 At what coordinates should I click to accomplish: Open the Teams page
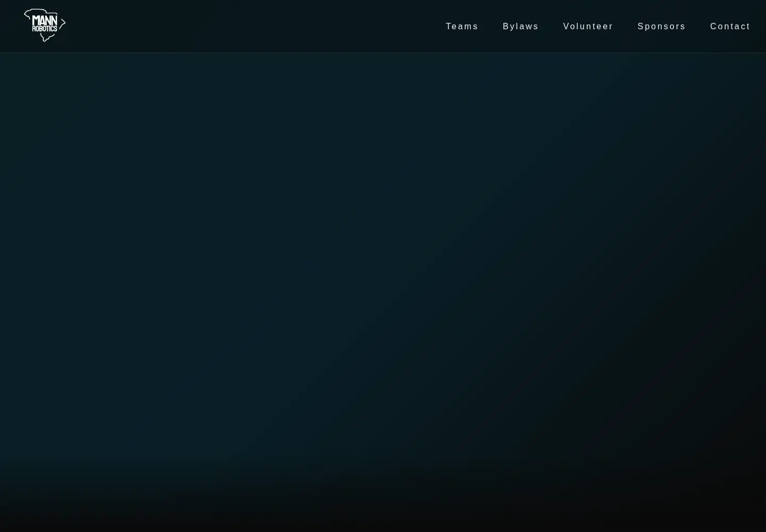coord(462,27)
